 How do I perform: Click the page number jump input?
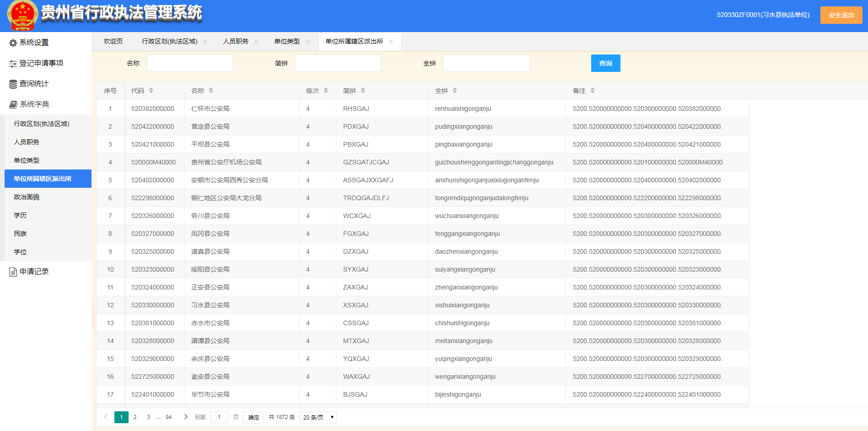click(219, 417)
